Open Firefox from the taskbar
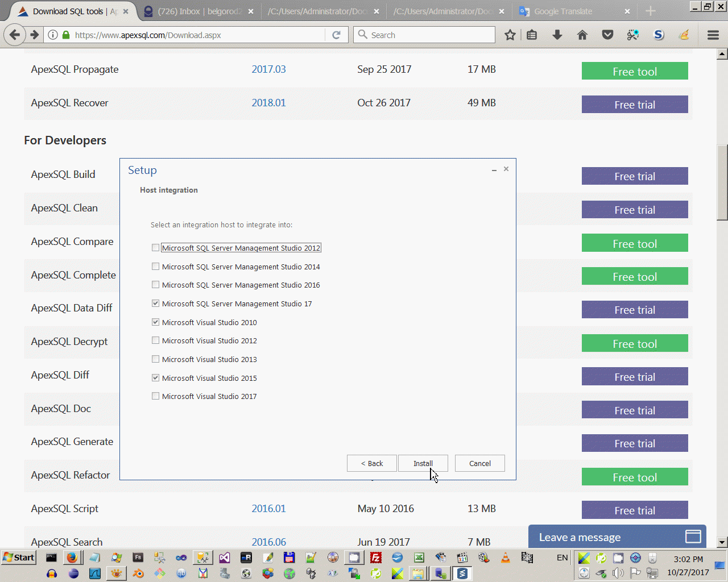The width and height of the screenshot is (728, 582). 72,558
